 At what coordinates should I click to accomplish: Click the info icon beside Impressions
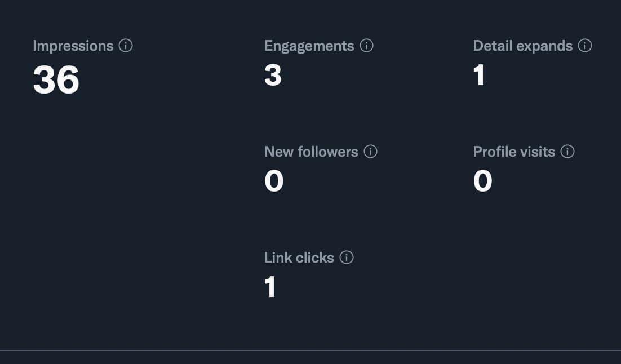point(126,46)
